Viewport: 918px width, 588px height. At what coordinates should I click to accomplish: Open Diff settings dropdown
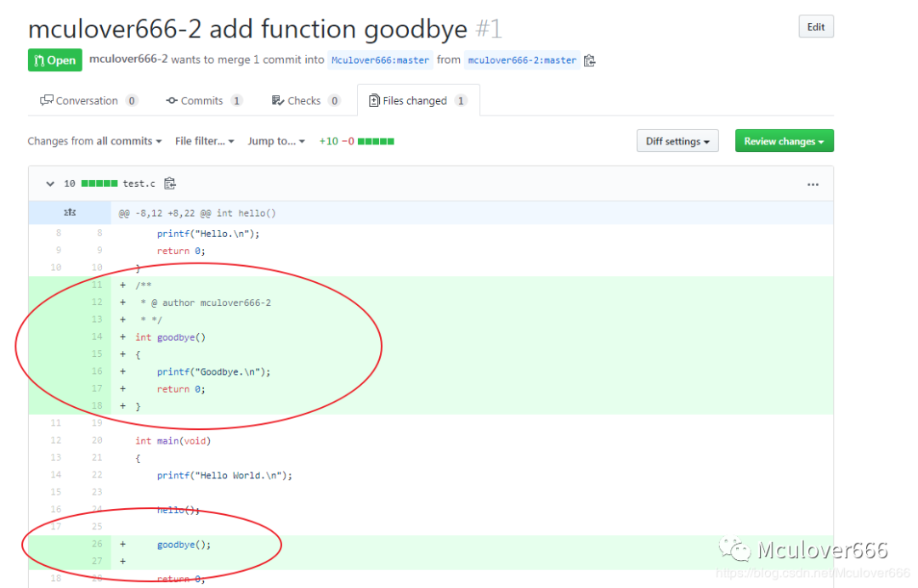click(x=677, y=141)
